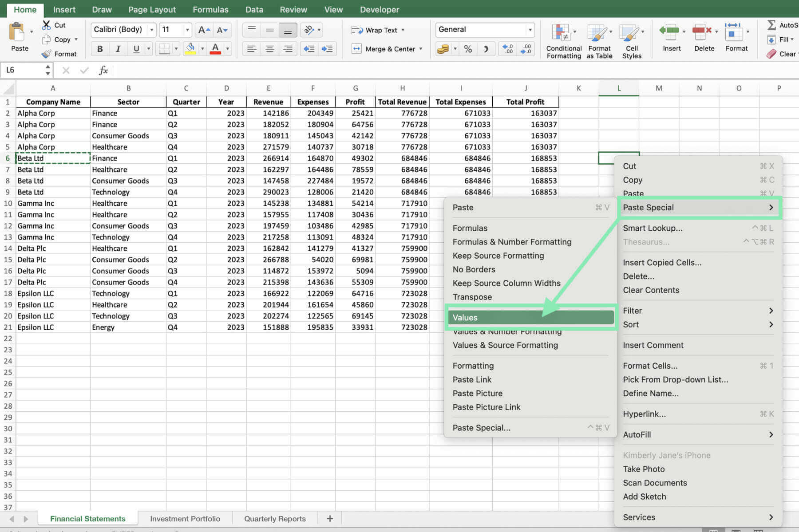The image size is (799, 532).
Task: Choose Transpose in paste submenu
Action: point(472,297)
